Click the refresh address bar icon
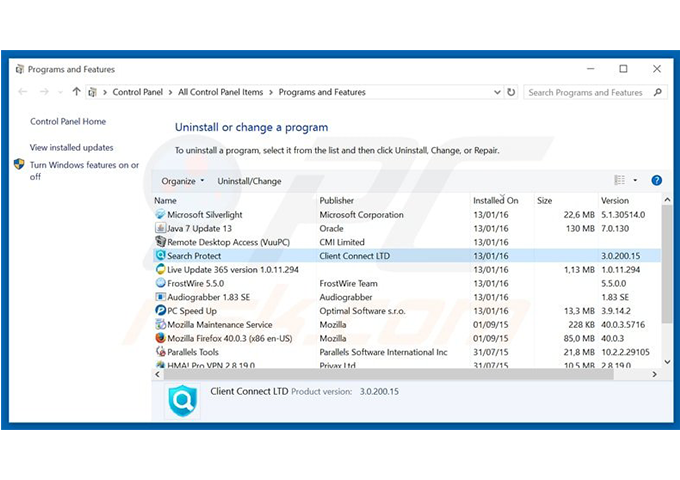This screenshot has height=480, width=680. coord(511,92)
